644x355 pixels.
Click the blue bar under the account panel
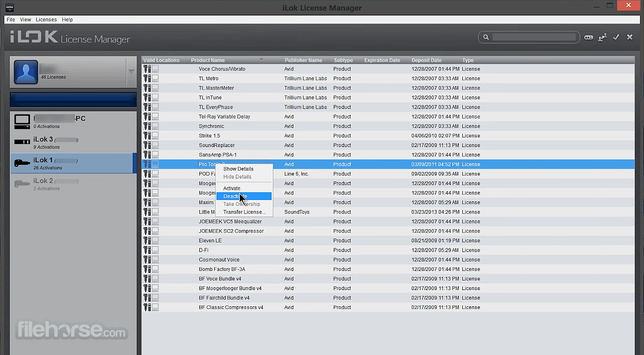(73, 99)
